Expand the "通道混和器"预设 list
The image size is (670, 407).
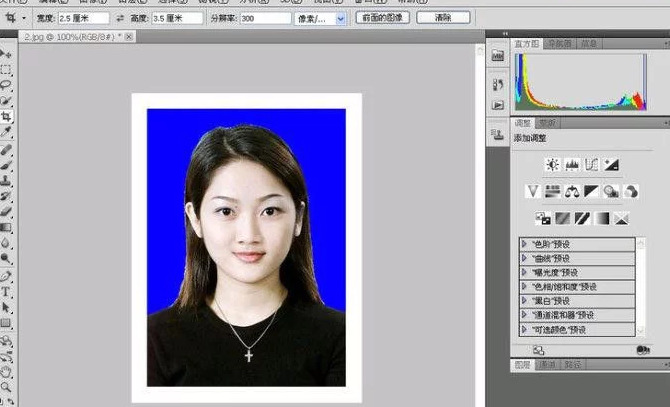pyautogui.click(x=524, y=315)
